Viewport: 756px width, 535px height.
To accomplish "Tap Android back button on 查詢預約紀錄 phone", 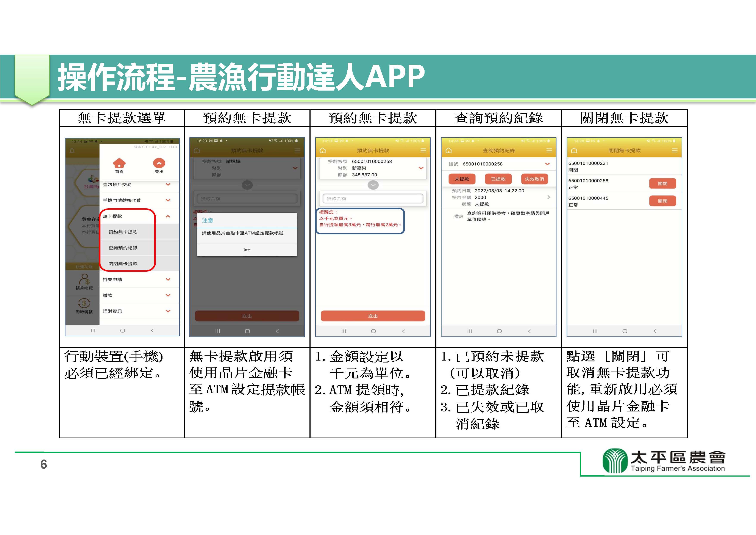I will point(529,331).
